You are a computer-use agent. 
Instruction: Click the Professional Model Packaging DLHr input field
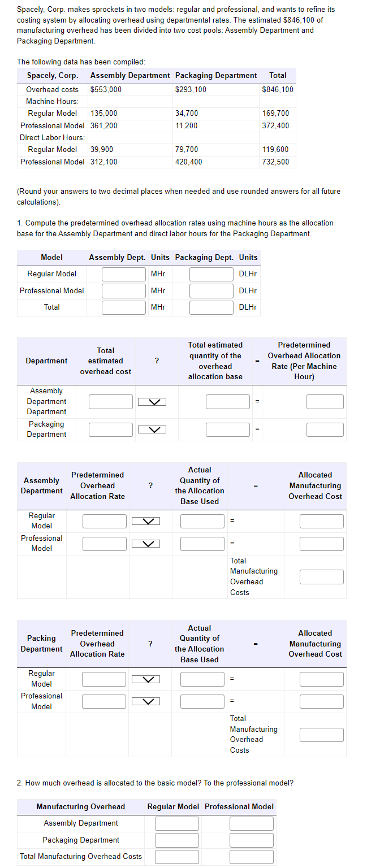coord(211,290)
